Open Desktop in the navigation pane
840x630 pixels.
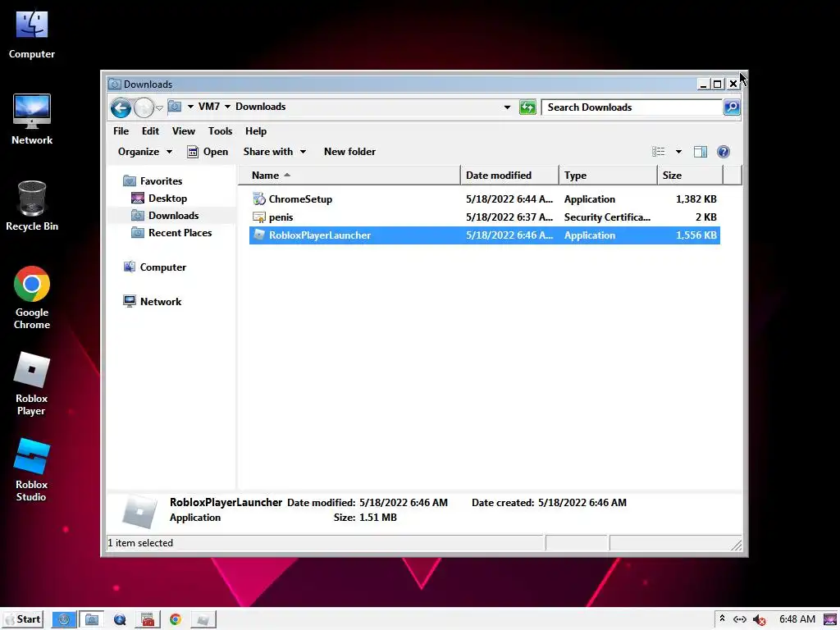tap(159, 199)
